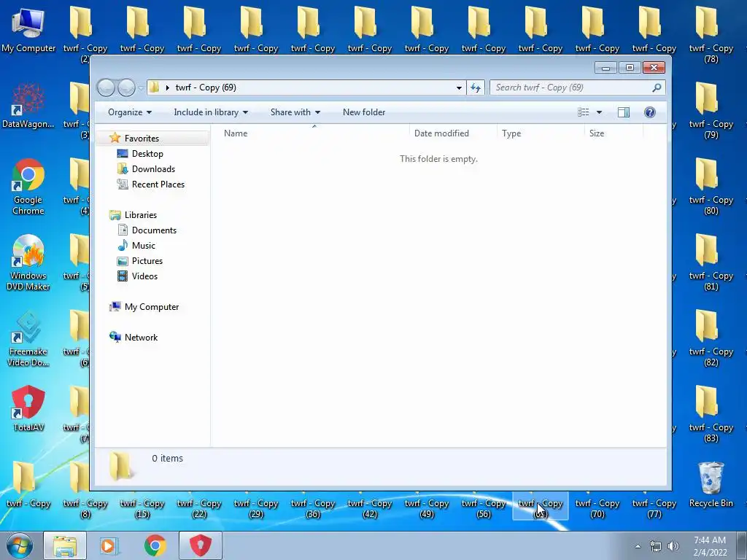Screen dimensions: 747x560
Task: Open the network tray icon
Action: pos(656,546)
